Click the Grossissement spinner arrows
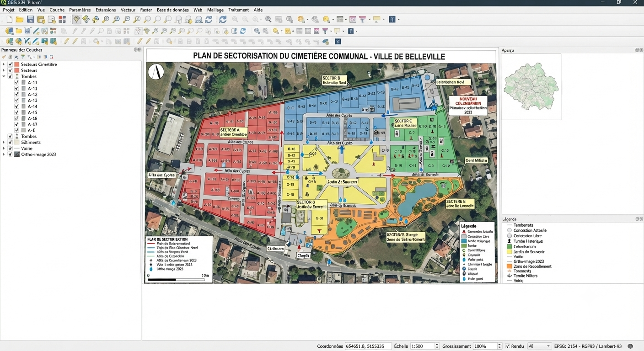Image resolution: width=644 pixels, height=351 pixels. [x=500, y=346]
